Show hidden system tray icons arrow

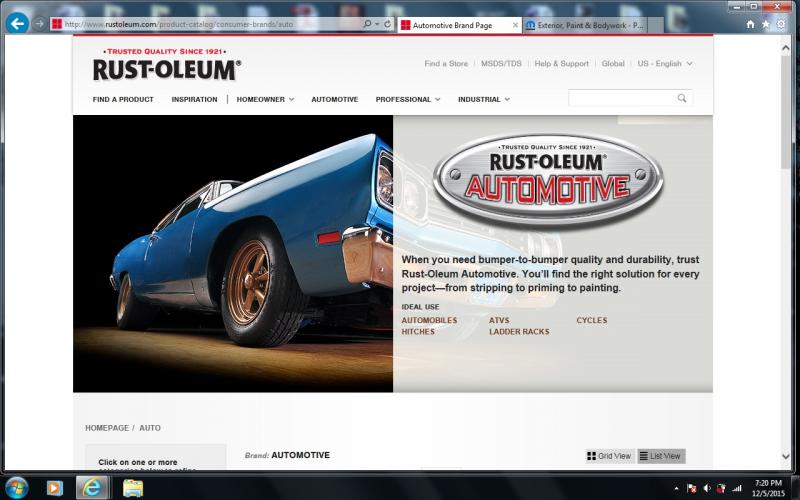tap(677, 489)
